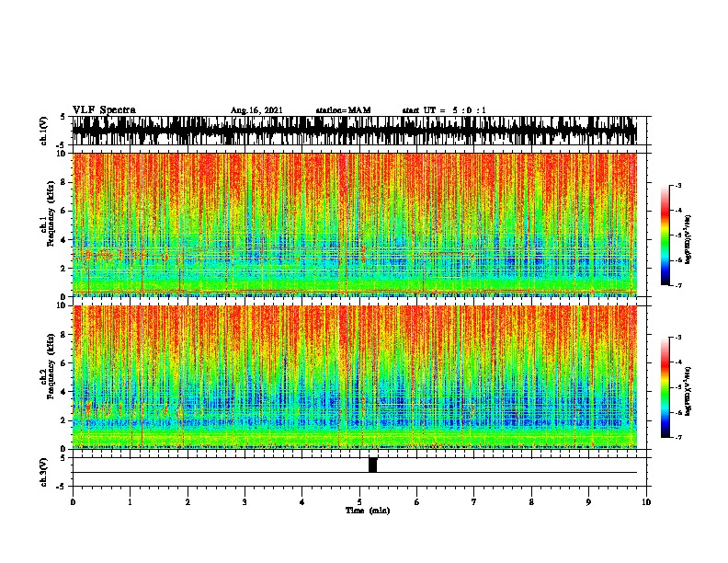This screenshot has width=728, height=563.
Task: Click the ch.2 spectrogram plot
Action: [x=355, y=377]
